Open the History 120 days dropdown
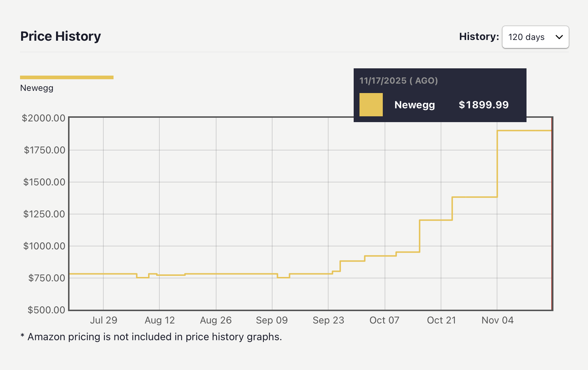The image size is (588, 370). pyautogui.click(x=535, y=37)
